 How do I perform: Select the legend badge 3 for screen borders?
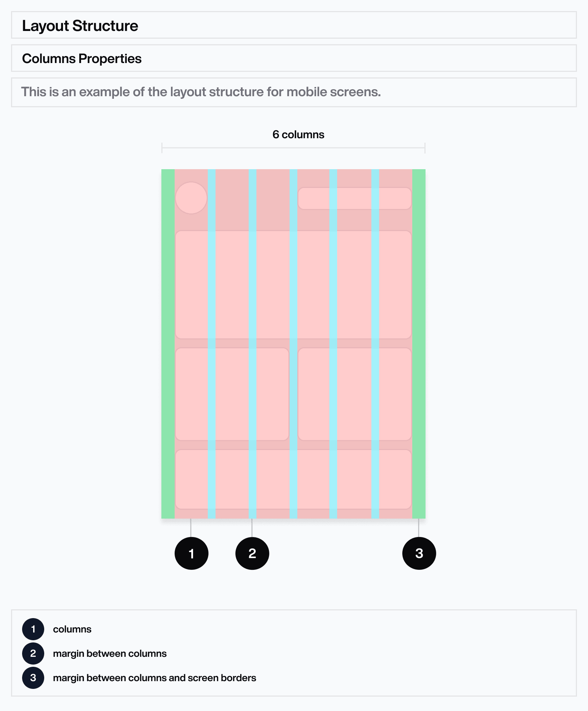coord(33,677)
